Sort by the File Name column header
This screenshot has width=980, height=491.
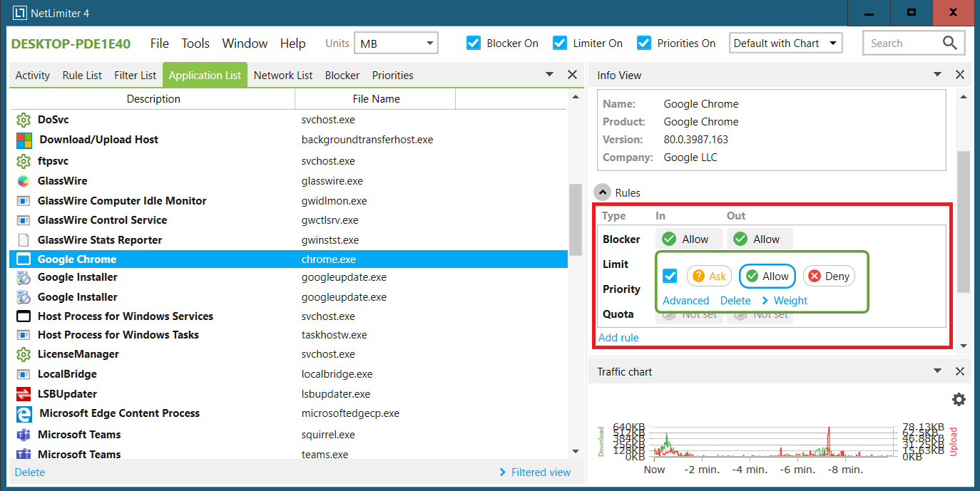pos(376,99)
